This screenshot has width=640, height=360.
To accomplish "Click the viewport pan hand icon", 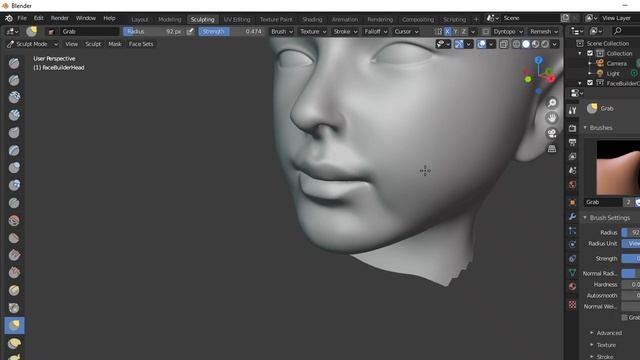I will [x=552, y=118].
